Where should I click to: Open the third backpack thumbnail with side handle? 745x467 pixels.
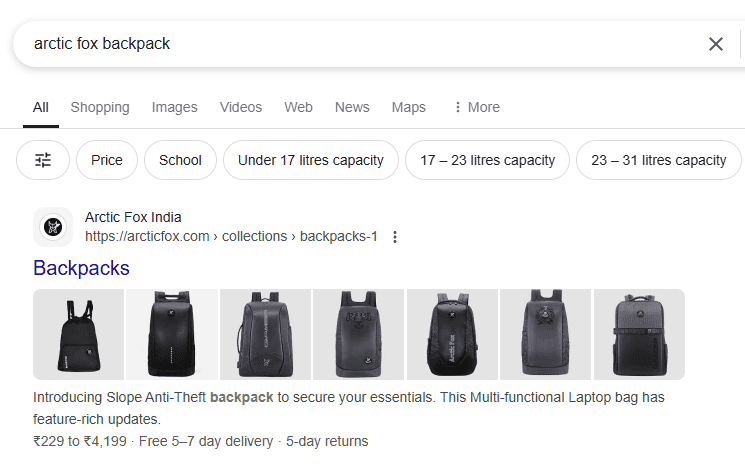coord(266,334)
